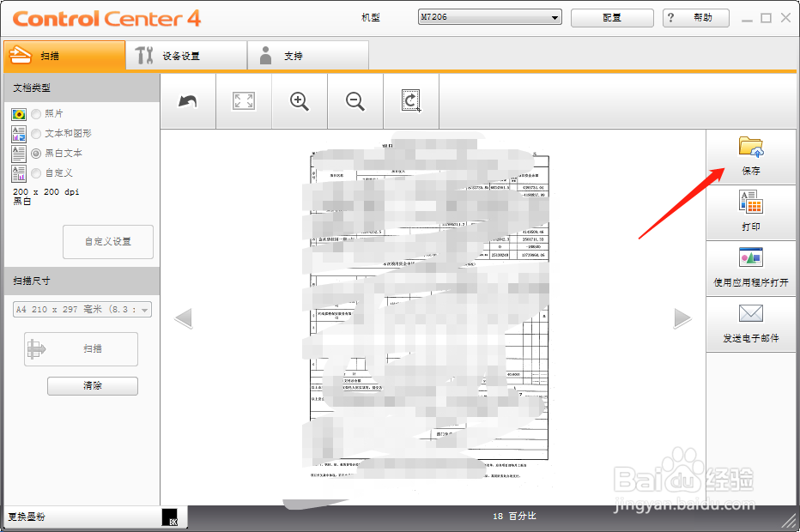Print the scanned document via 打印

pyautogui.click(x=750, y=212)
